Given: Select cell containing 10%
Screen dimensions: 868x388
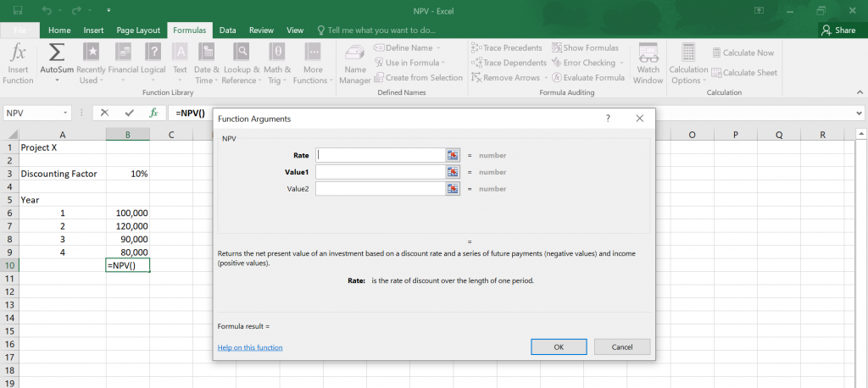Looking at the screenshot, I should (x=128, y=174).
